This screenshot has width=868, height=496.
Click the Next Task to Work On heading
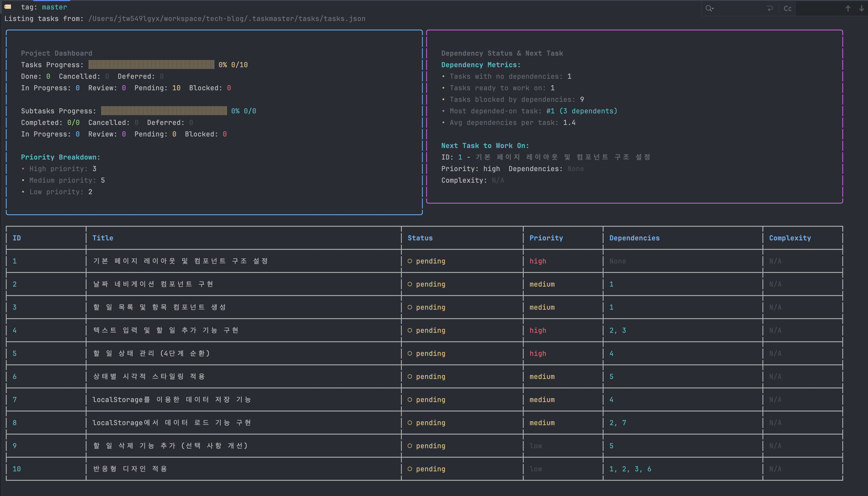pyautogui.click(x=485, y=146)
